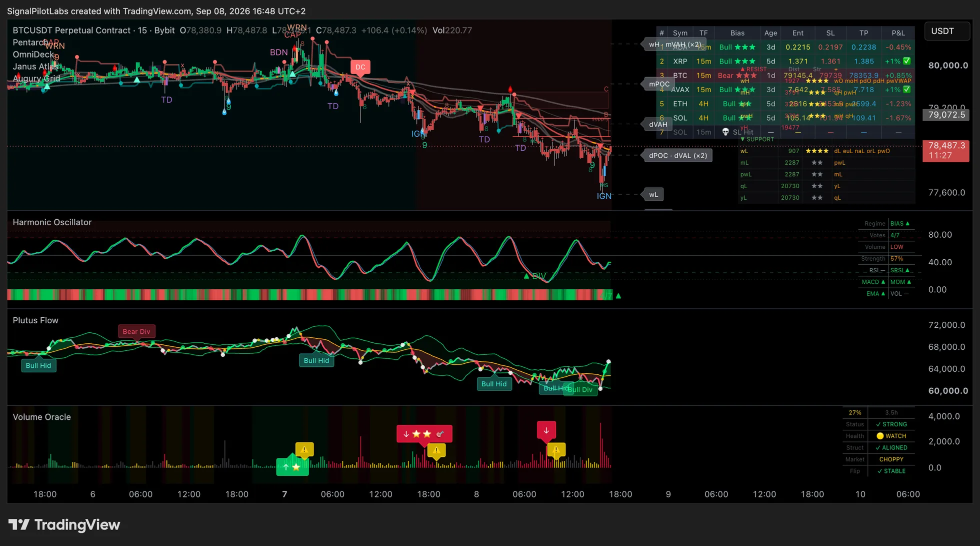
Task: Click the SL Hit status text
Action: 743,132
